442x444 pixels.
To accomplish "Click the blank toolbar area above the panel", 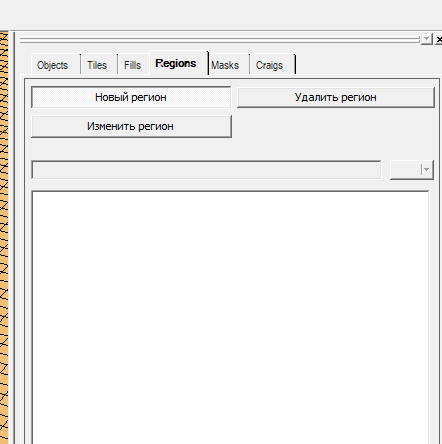I will pos(221,15).
